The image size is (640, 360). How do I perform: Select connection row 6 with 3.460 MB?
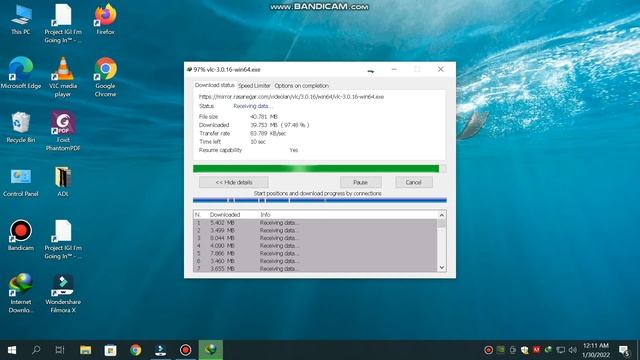(x=315, y=261)
